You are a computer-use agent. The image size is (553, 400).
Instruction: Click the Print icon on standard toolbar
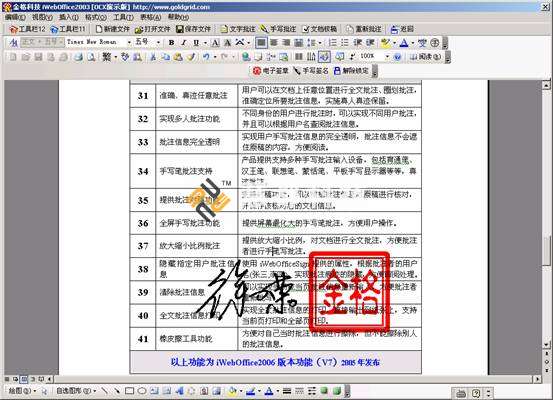pyautogui.click(x=79, y=56)
